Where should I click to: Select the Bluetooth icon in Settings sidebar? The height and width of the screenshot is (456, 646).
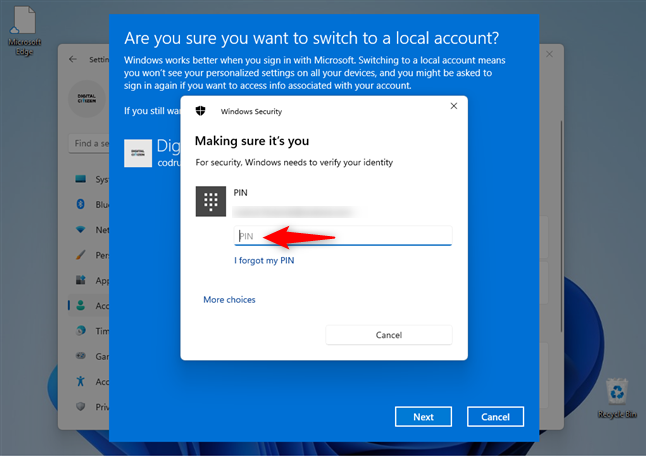[x=81, y=204]
